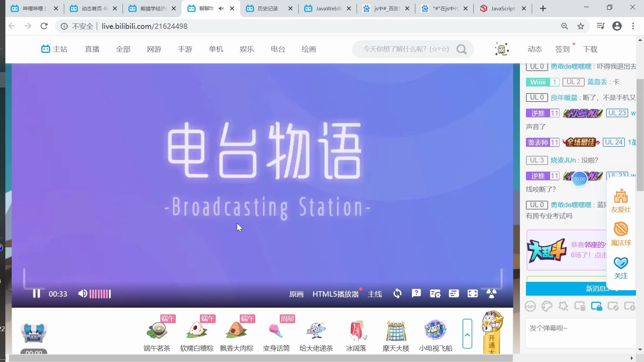644x362 pixels.
Task: Clear chat screen trash icon
Action: point(580,306)
